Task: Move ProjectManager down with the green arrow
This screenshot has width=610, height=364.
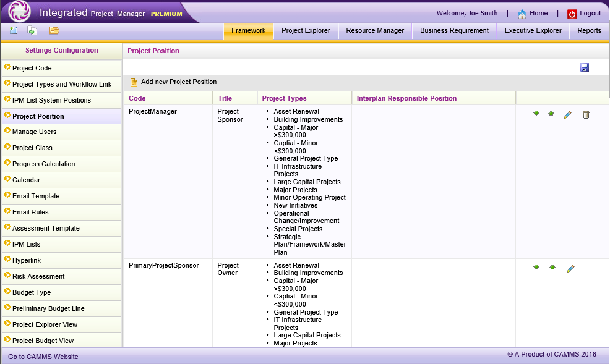Action: (536, 114)
